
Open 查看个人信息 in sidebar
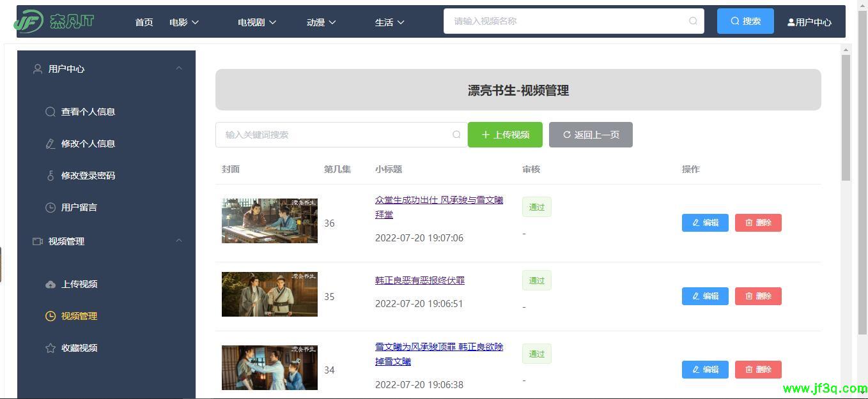(88, 112)
